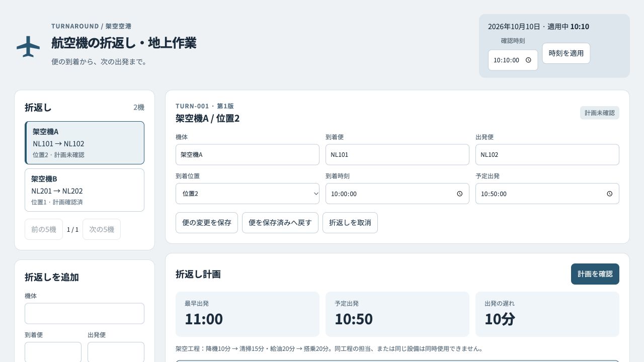
Task: Focus empty 機体 field in 折返しを追加
Action: 85,313
